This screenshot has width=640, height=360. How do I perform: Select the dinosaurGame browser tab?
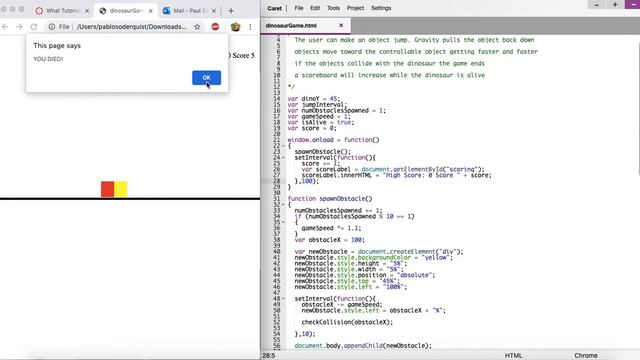pyautogui.click(x=126, y=11)
